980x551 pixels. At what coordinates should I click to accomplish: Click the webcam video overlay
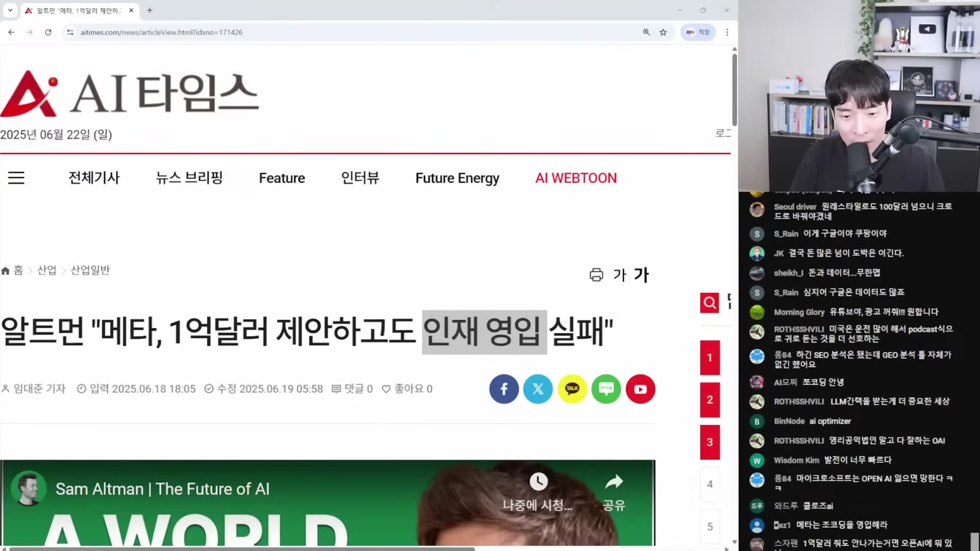tap(859, 95)
